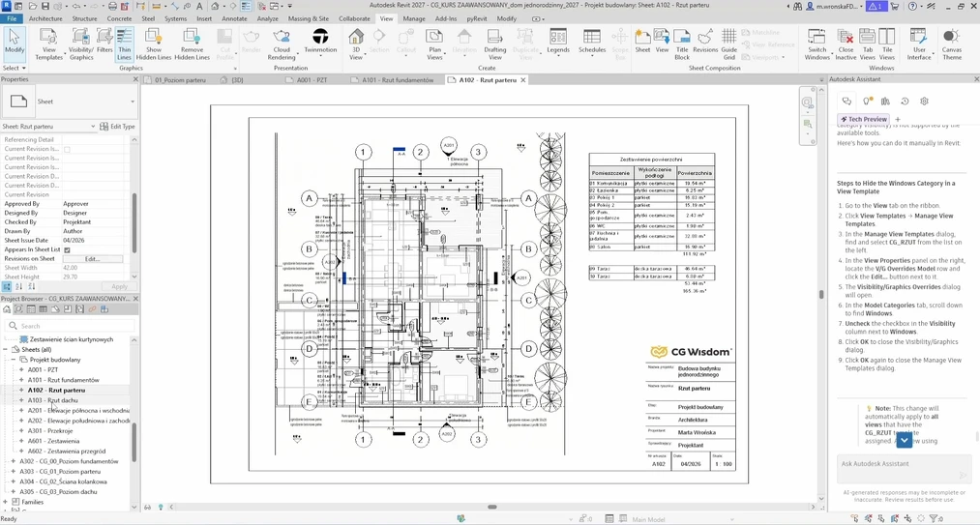Print using the quick access printer icon

pyautogui.click(x=112, y=6)
